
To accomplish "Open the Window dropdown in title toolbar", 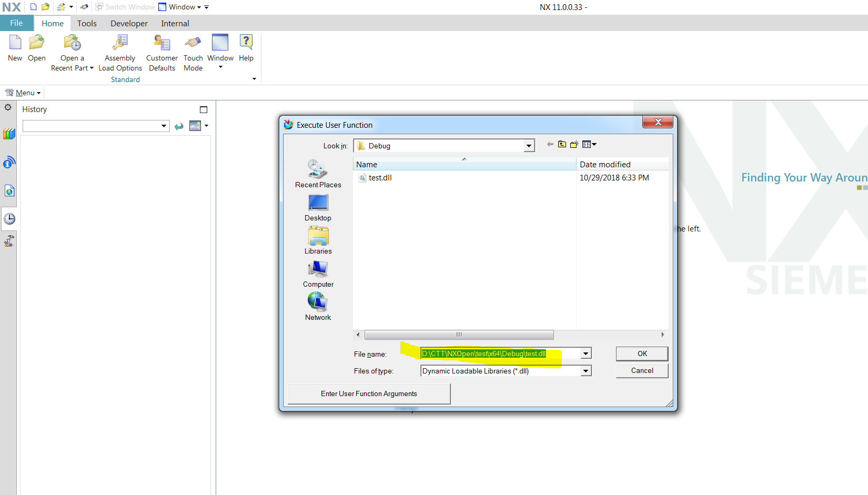I will point(179,7).
